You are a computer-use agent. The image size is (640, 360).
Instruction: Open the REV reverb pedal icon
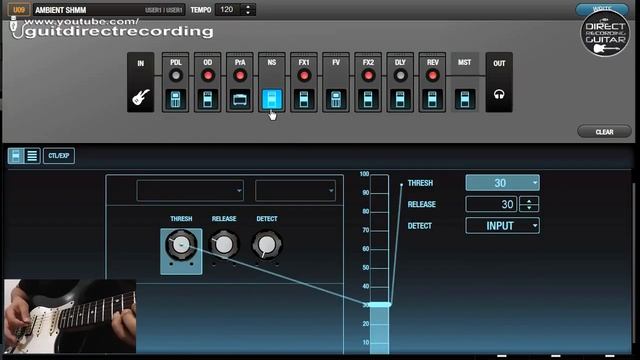[432, 99]
